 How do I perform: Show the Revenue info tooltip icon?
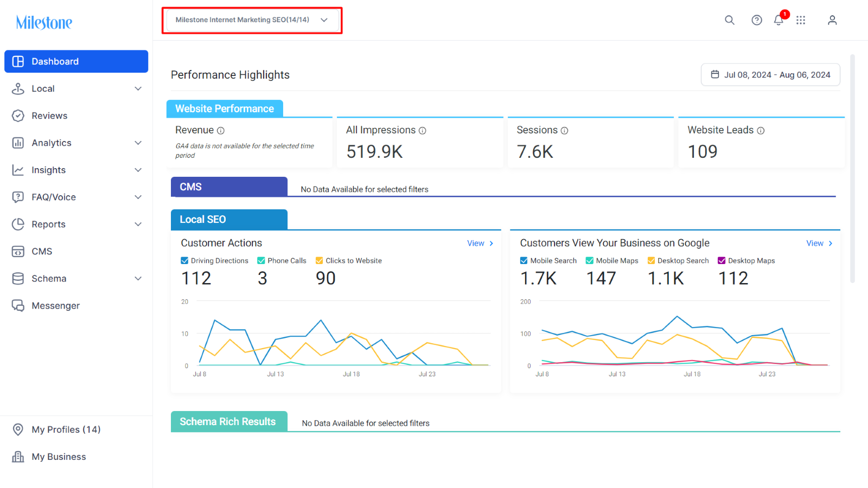pyautogui.click(x=221, y=131)
